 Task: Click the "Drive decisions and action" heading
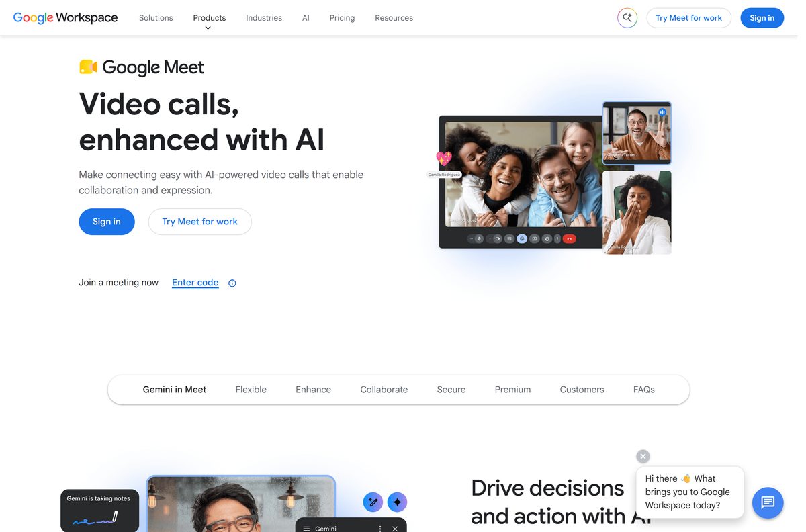562,502
